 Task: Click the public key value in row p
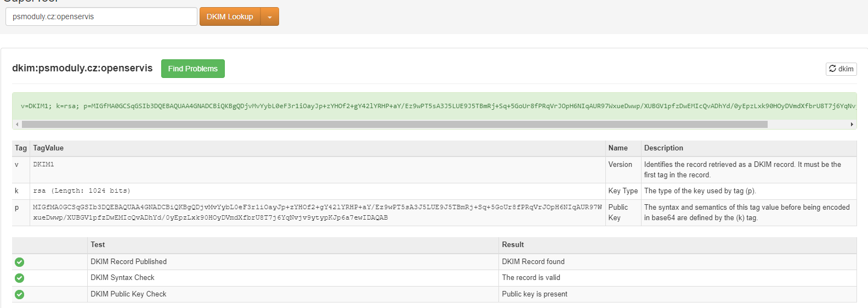[317, 212]
